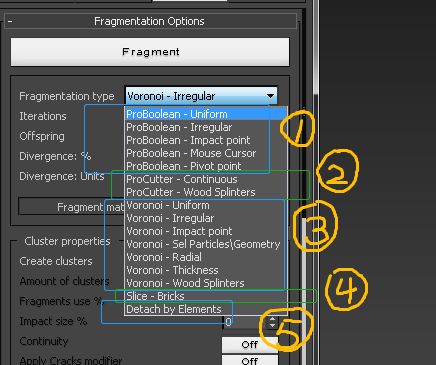Select Voronoi - Sel Particles\Geometry
This screenshot has width=436, height=365.
coord(206,244)
